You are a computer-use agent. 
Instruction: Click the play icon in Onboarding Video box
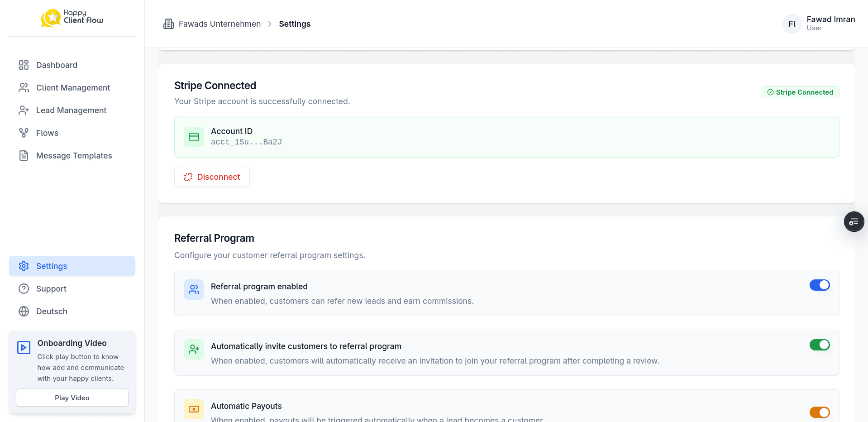24,347
